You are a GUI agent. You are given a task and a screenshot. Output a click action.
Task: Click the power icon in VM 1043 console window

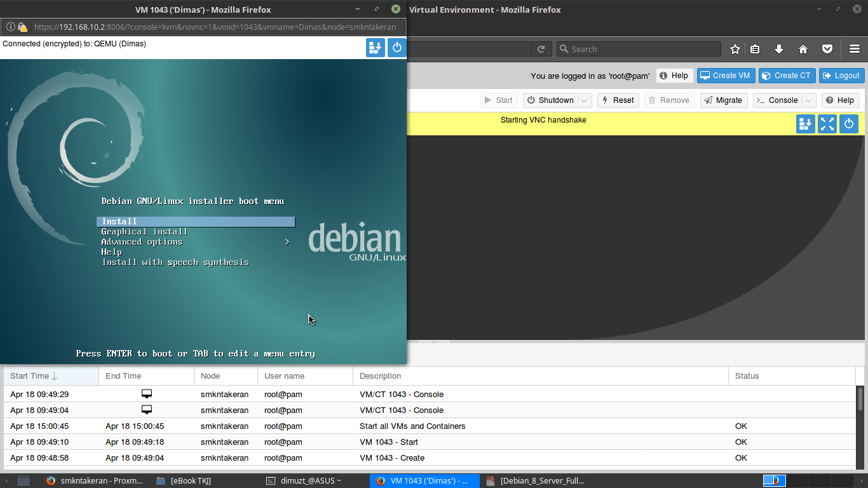point(397,48)
